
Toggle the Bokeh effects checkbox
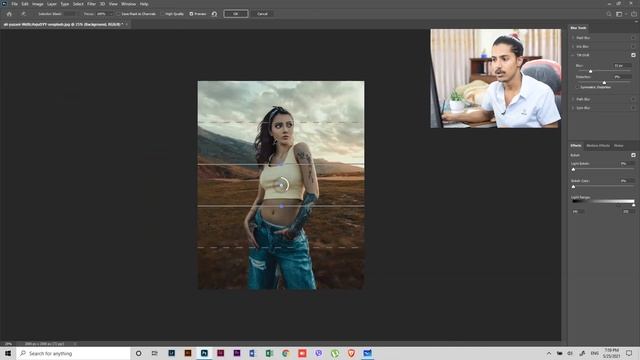pos(633,155)
